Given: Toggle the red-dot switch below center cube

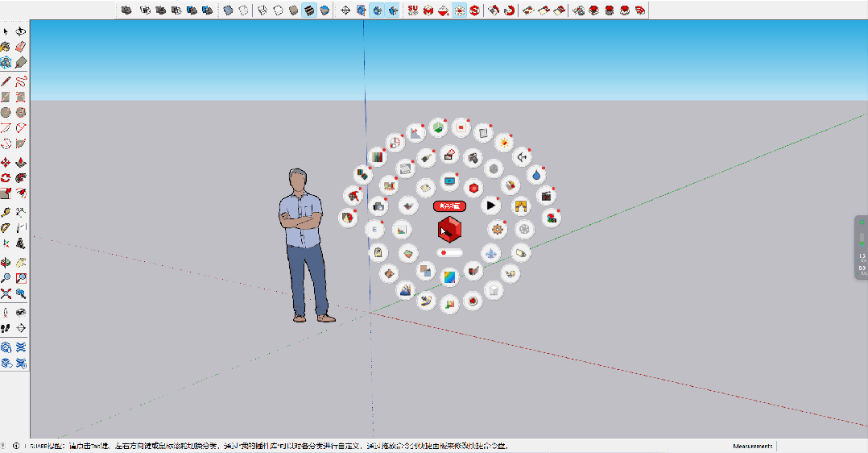Looking at the screenshot, I should click(x=449, y=253).
